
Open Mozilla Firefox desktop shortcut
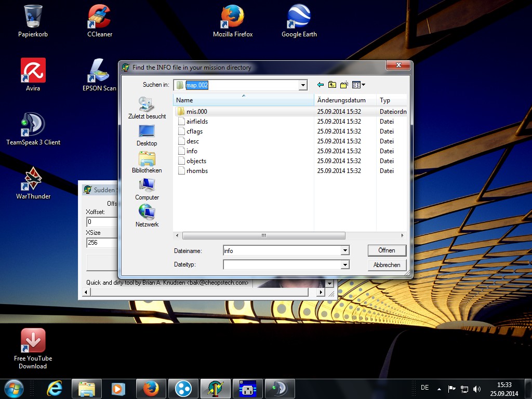pos(233,21)
